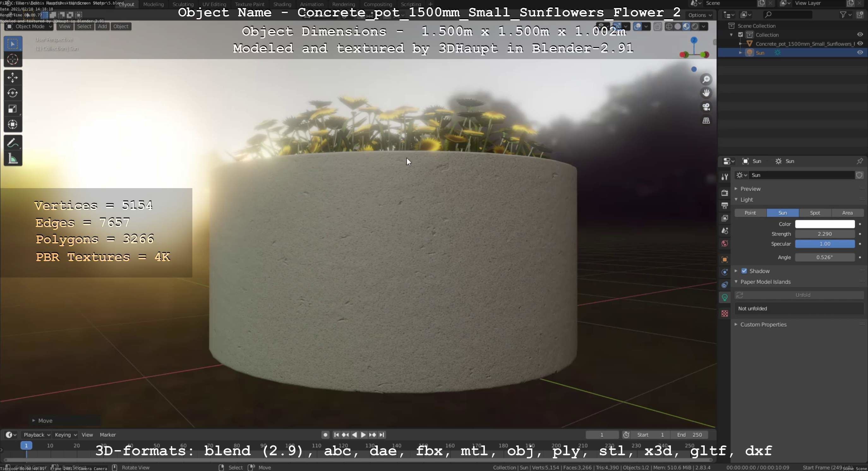Disable the Shadow checkbox
The image size is (868, 471).
744,271
